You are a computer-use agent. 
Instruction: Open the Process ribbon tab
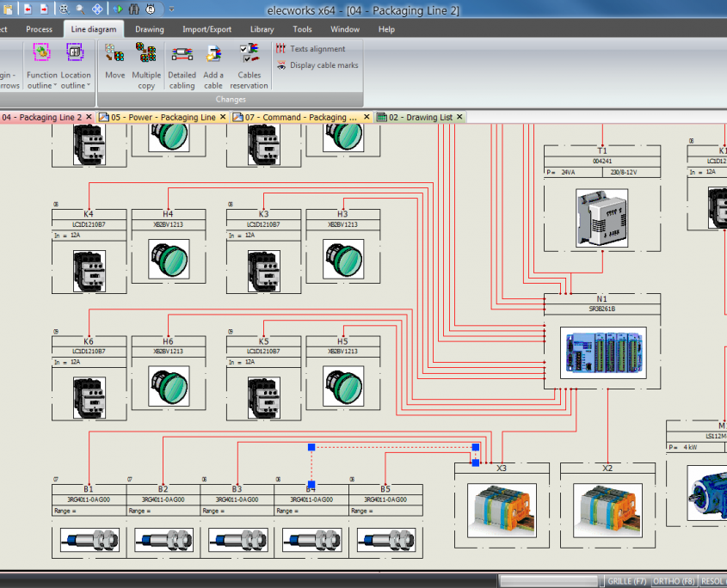[x=39, y=29]
